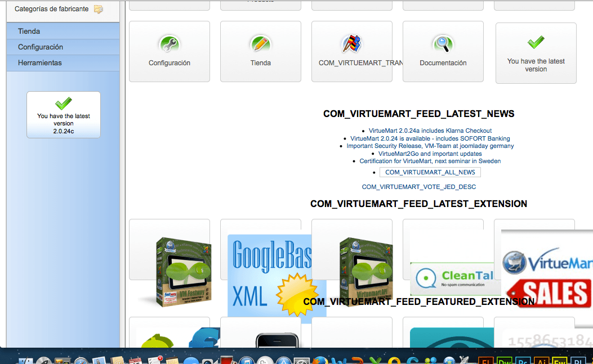Select the VM Fastway extension box thumbnail
This screenshot has width=593, height=364.
183,272
